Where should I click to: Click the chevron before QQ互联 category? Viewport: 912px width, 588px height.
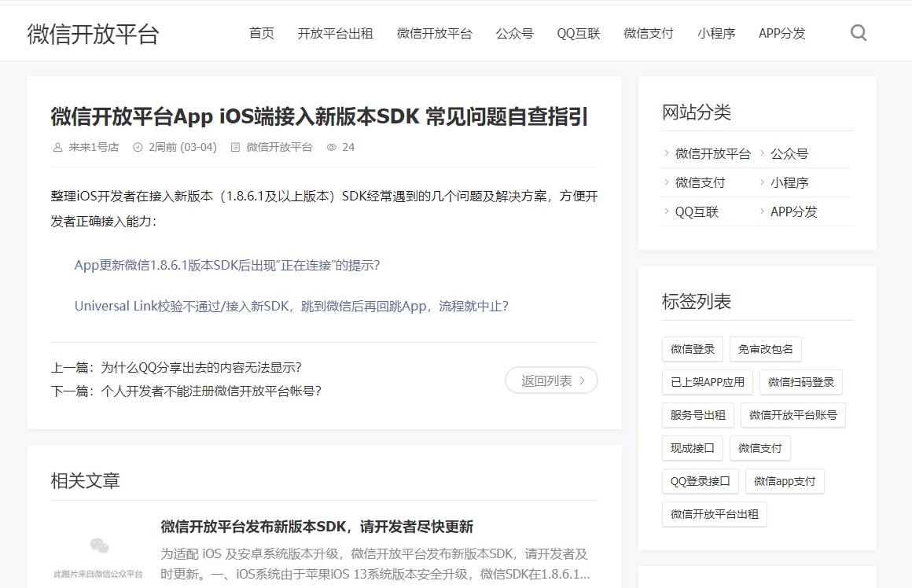(x=667, y=211)
